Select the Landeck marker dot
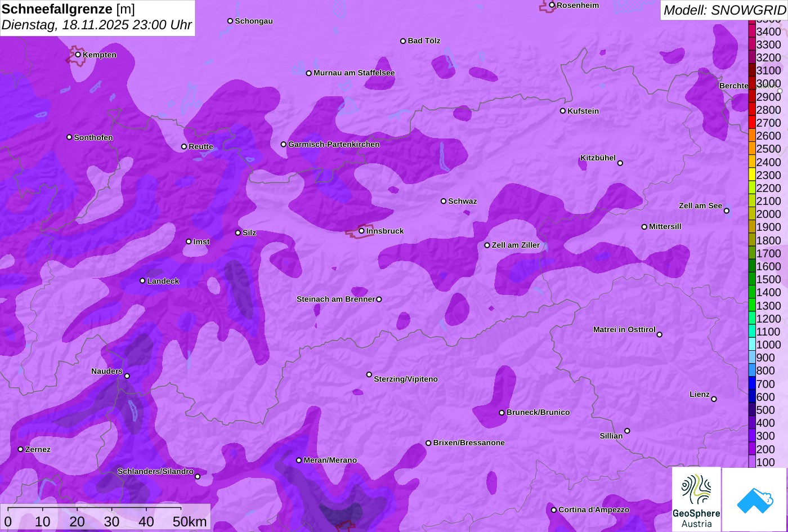Image resolution: width=788 pixels, height=532 pixels. coord(142,281)
